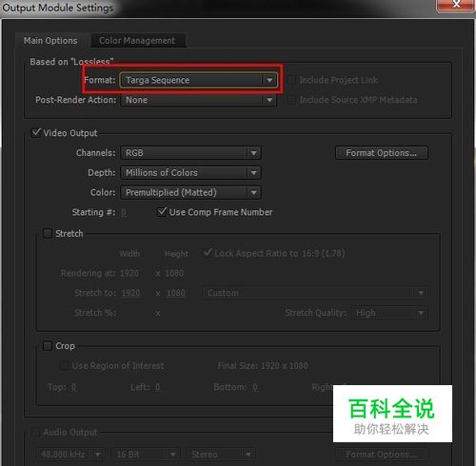The image size is (476, 466).
Task: Toggle Use Region of Interest checkbox
Action: [65, 365]
